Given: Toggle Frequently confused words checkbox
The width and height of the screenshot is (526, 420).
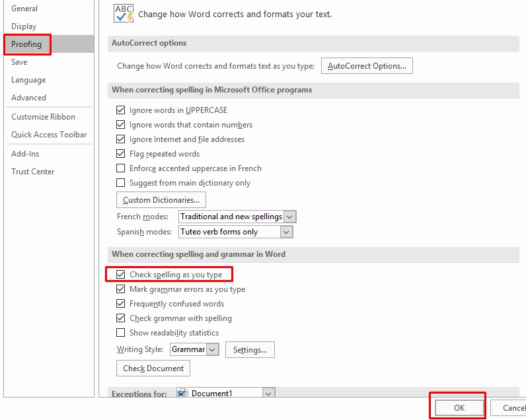Looking at the screenshot, I should (120, 303).
